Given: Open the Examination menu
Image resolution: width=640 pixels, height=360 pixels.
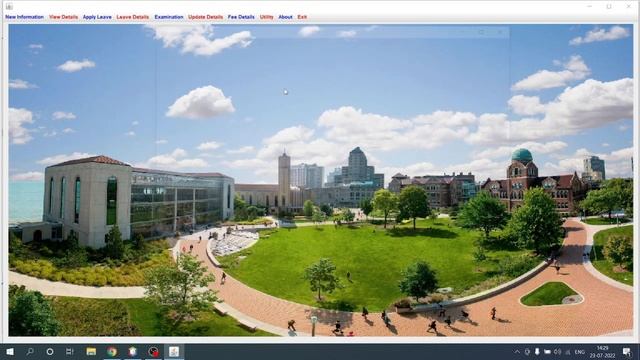Looking at the screenshot, I should (169, 17).
